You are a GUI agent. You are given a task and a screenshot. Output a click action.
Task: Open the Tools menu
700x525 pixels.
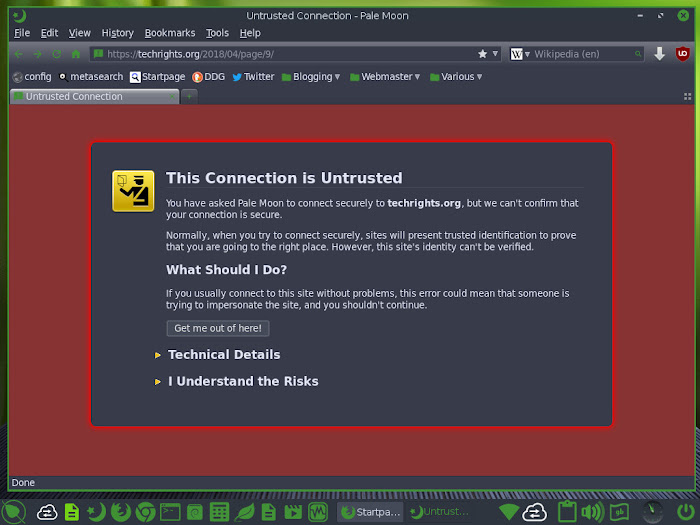217,33
